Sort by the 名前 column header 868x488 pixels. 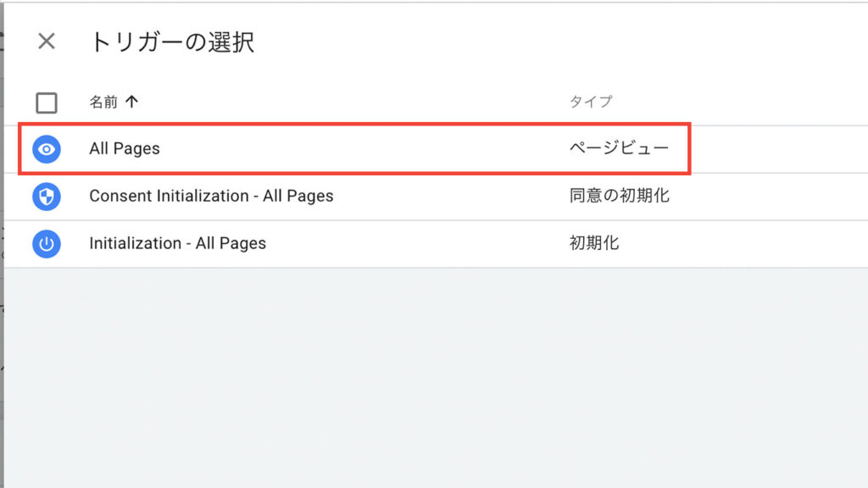click(x=103, y=102)
